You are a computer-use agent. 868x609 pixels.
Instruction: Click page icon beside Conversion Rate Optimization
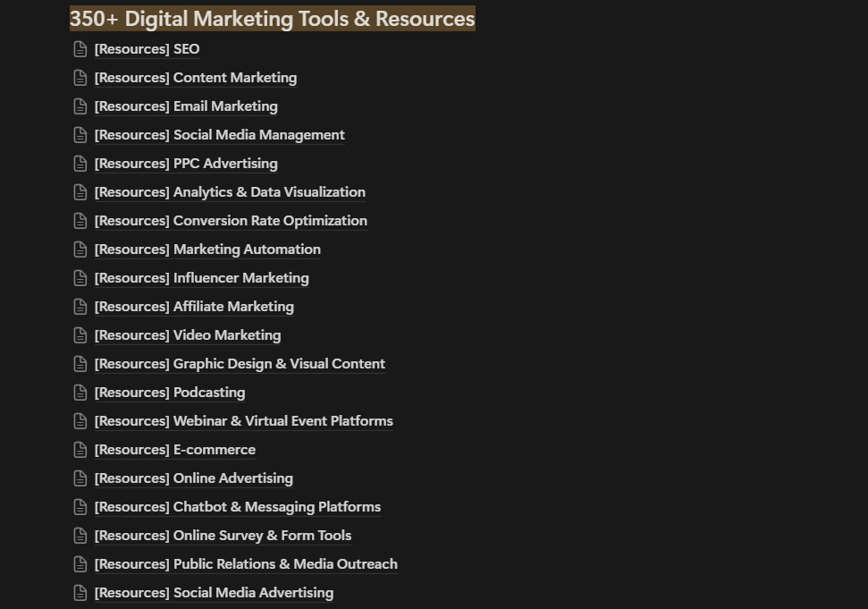pyautogui.click(x=80, y=221)
